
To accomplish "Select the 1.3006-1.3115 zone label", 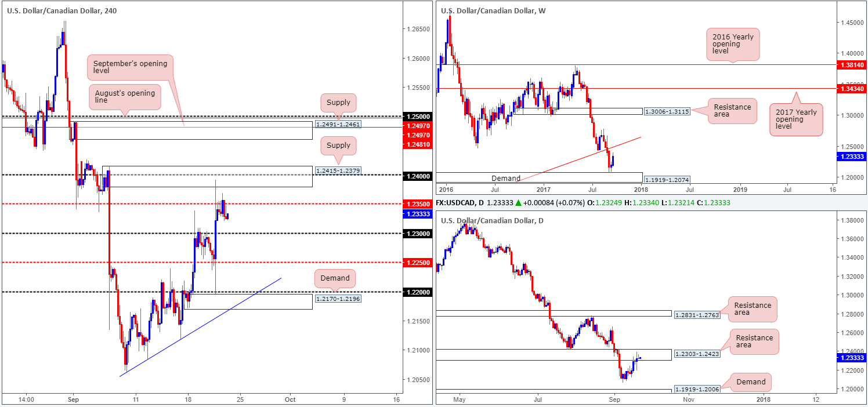I will [x=667, y=111].
